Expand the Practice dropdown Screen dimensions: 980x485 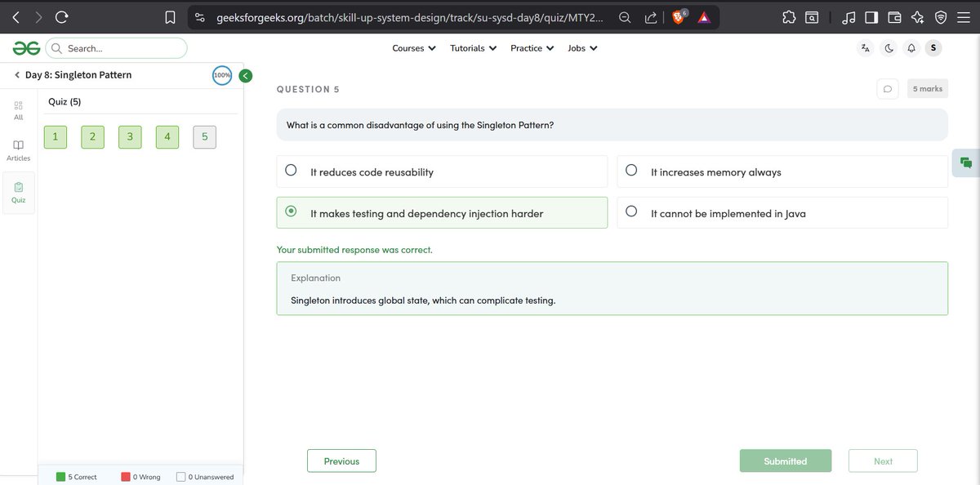pos(532,48)
